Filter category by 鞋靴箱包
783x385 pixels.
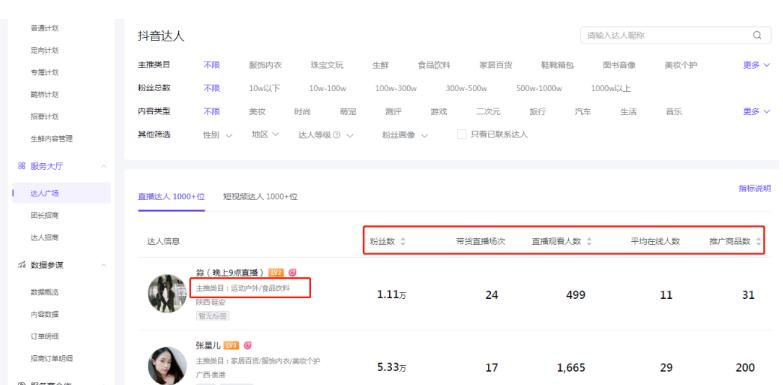point(557,65)
